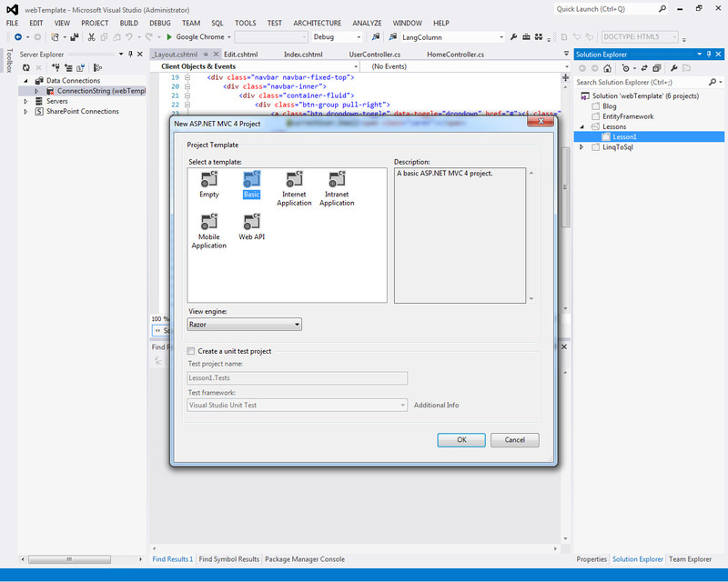Click Refresh icon in Server Explorer

pyautogui.click(x=26, y=68)
